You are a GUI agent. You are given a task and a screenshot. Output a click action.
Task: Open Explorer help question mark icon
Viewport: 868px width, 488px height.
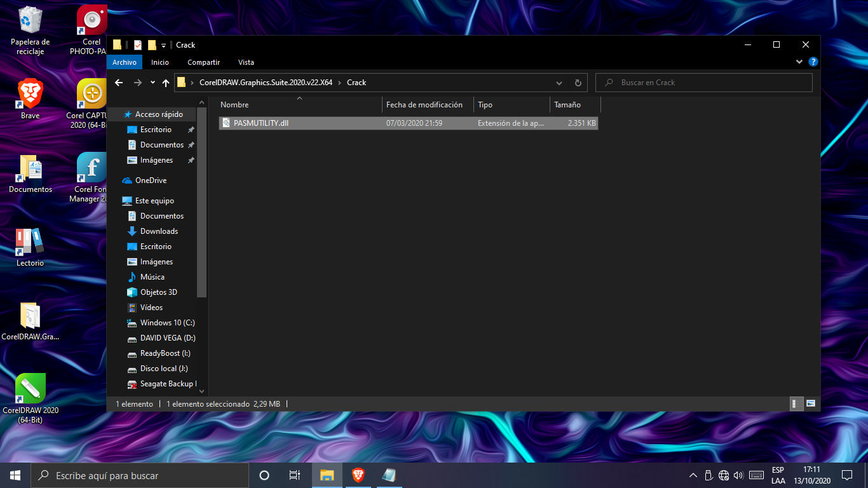[x=813, y=62]
